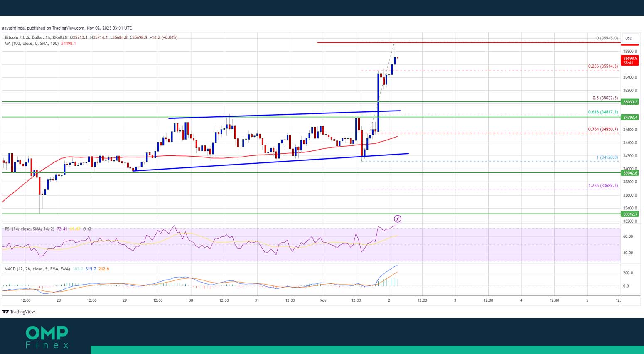Click the Fib label 1 (34120.0)
Image resolution: width=644 pixels, height=354 pixels.
607,157
